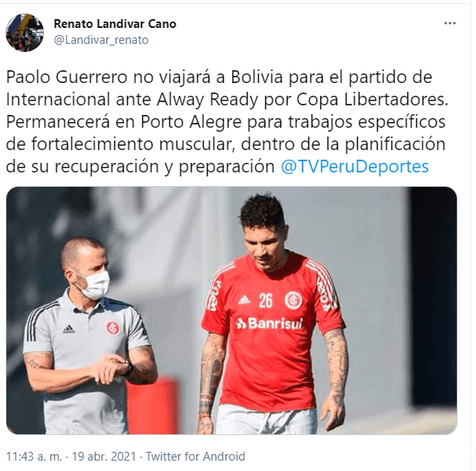Follow the @TVPeruDeportes mention link
This screenshot has width=476, height=471.
pos(355,167)
